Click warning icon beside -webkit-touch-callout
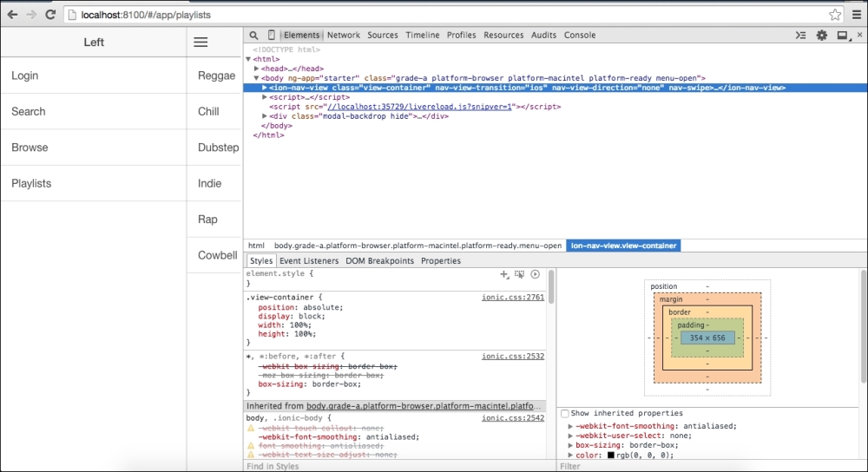Screen dimensions: 868x472 point(250,429)
